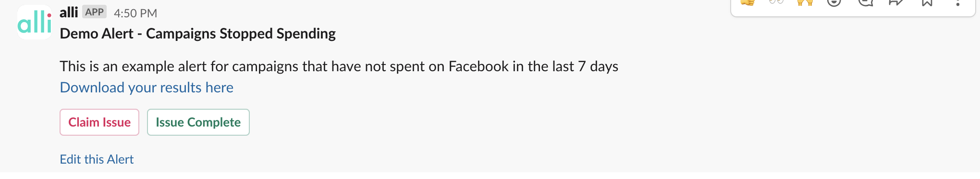Click '7 days' at end of alert text

click(x=598, y=66)
